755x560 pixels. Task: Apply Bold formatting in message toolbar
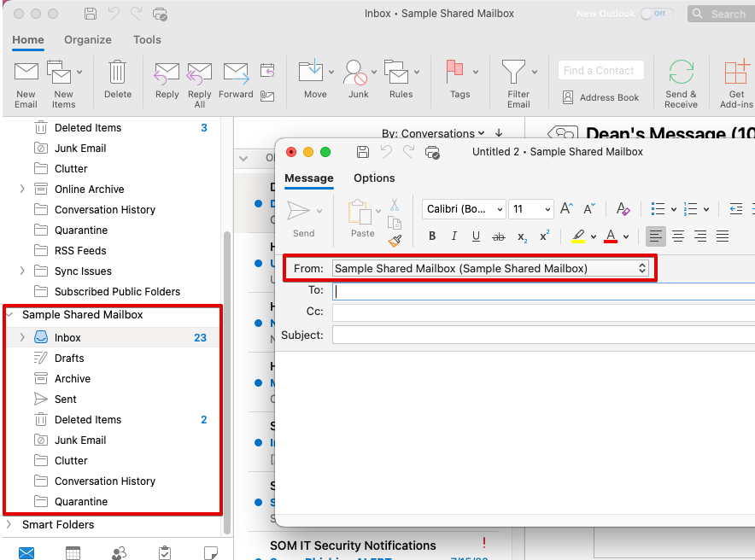point(432,236)
